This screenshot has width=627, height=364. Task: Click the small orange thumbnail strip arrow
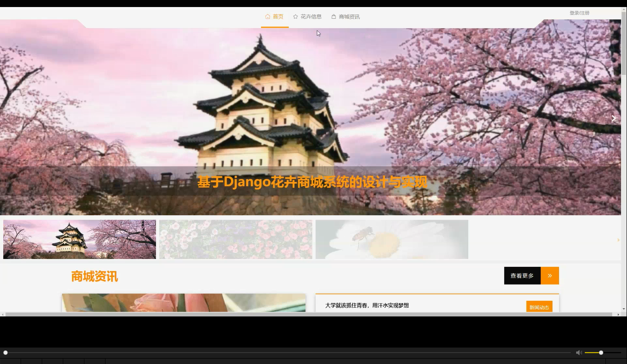point(618,240)
